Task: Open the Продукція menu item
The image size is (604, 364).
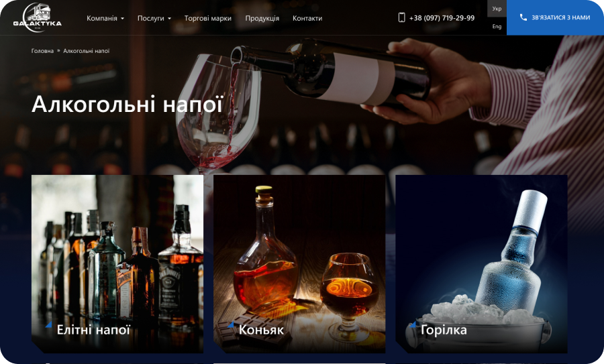Action: [x=262, y=18]
